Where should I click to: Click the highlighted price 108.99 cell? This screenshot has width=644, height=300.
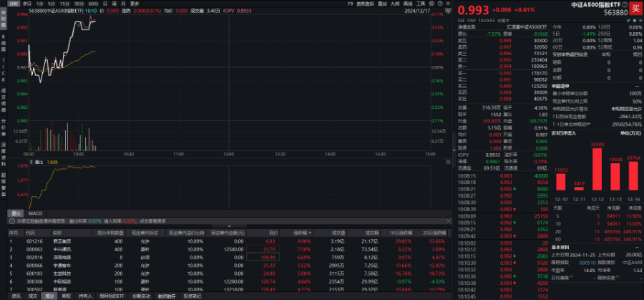pos(269,256)
